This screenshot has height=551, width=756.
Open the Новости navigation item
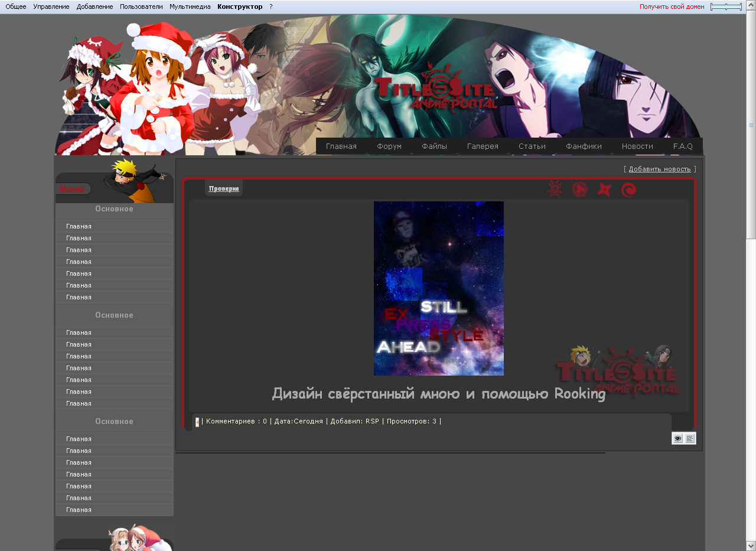point(637,146)
